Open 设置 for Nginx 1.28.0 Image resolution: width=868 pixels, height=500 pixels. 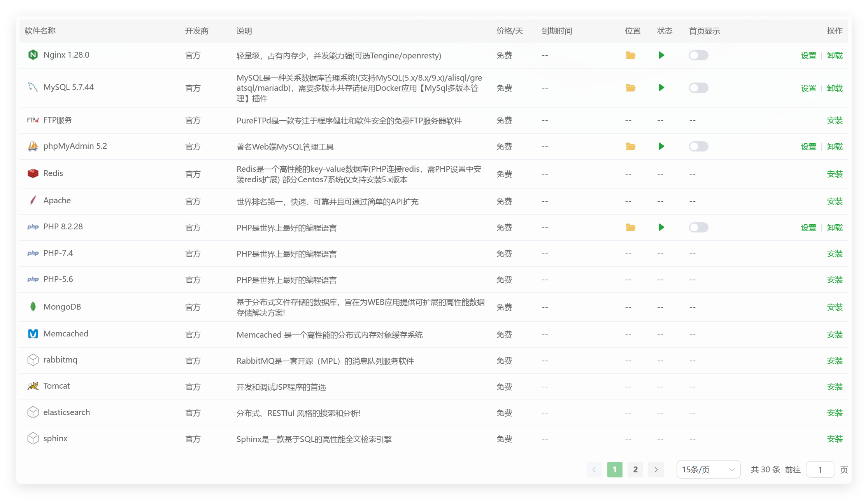pyautogui.click(x=808, y=56)
